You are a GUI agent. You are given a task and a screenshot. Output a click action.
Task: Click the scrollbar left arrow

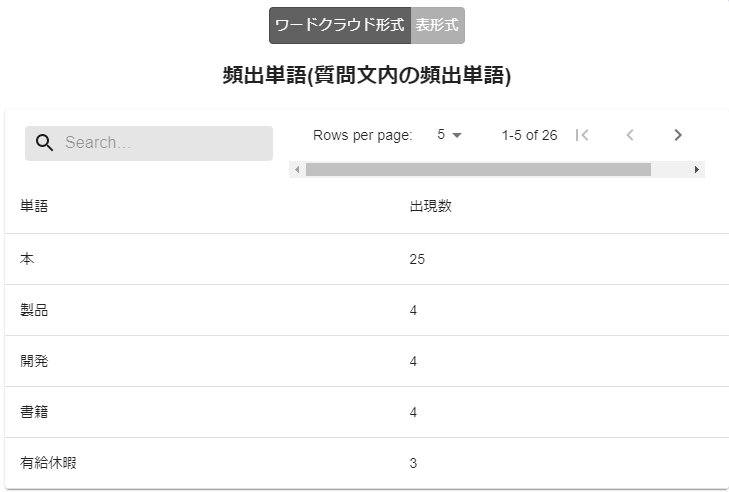297,170
